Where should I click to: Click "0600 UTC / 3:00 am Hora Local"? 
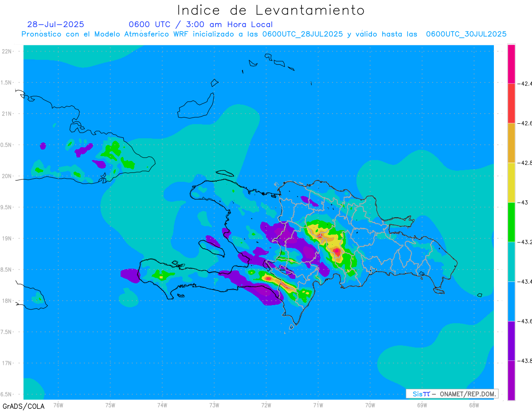click(x=201, y=24)
